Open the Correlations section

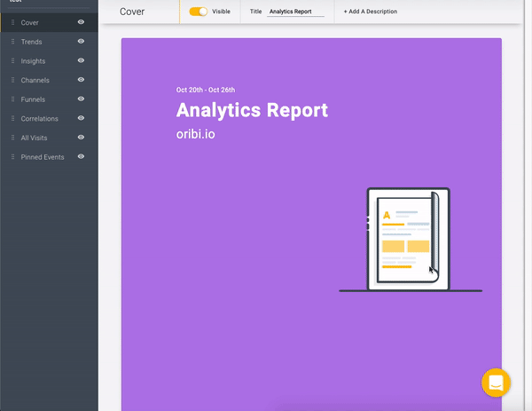49,119
